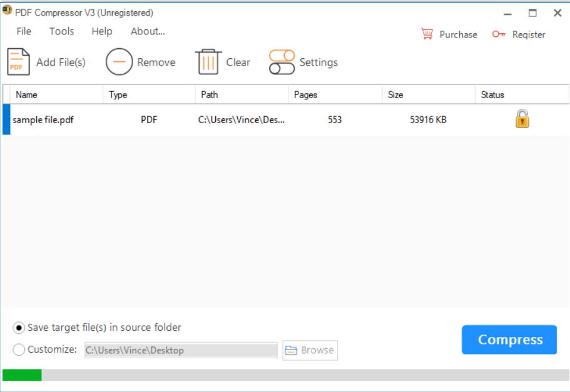The height and width of the screenshot is (392, 570).
Task: Click the Browse button
Action: coord(310,350)
